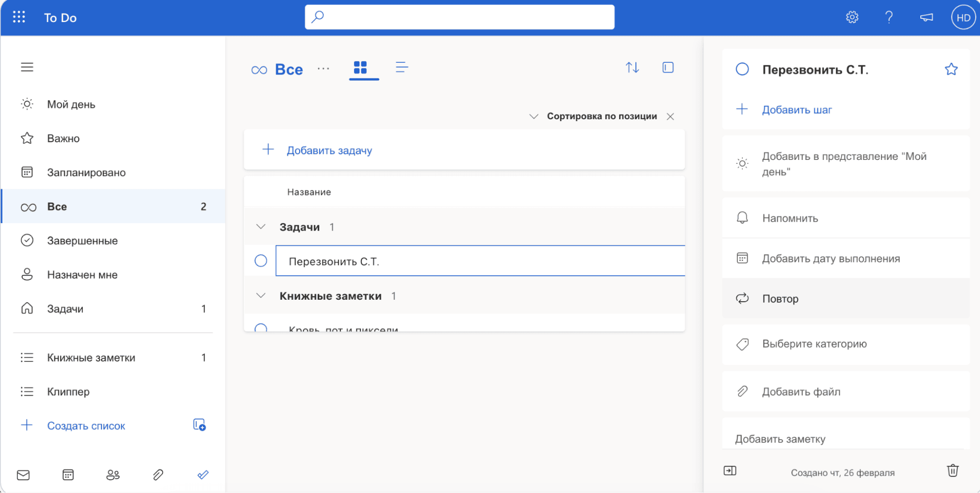Viewport: 980px width, 493px height.
Task: Select Мой день in the sidebar
Action: (71, 104)
